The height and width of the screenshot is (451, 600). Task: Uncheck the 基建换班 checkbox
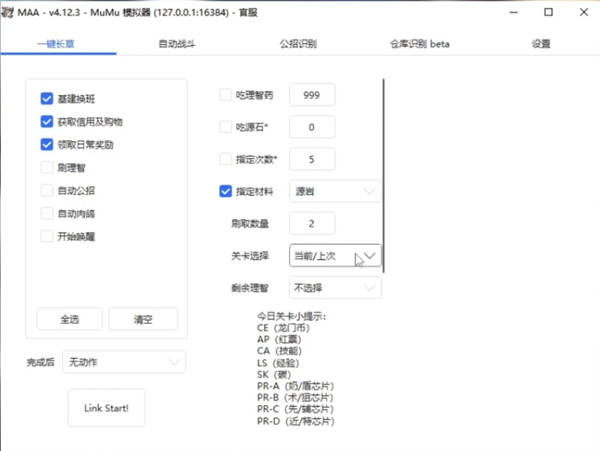click(x=47, y=99)
